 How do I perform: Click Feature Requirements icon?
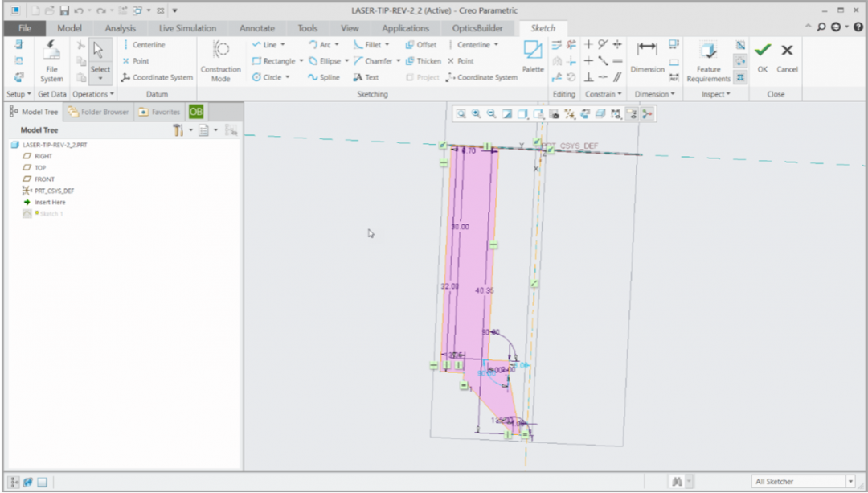click(x=708, y=60)
